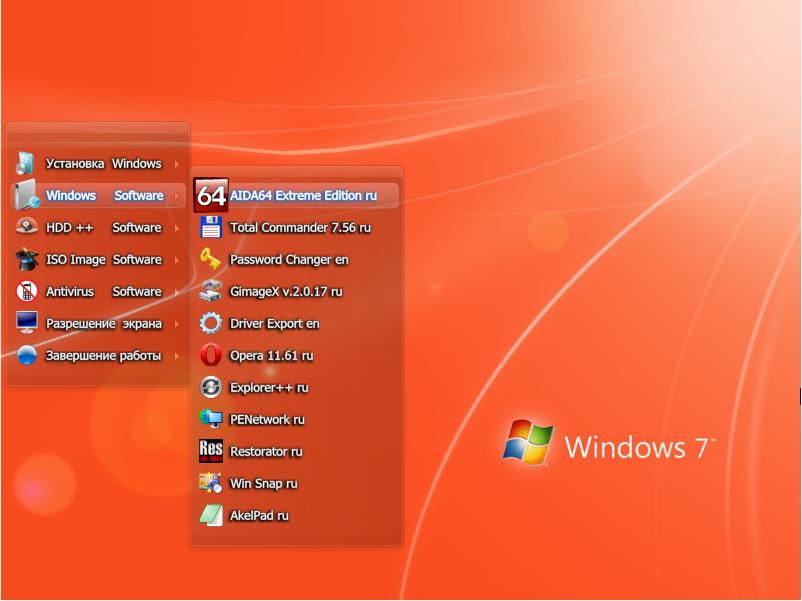Choose the Разрешение экрана menu entry
Image resolution: width=802 pixels, height=601 pixels.
(x=98, y=323)
